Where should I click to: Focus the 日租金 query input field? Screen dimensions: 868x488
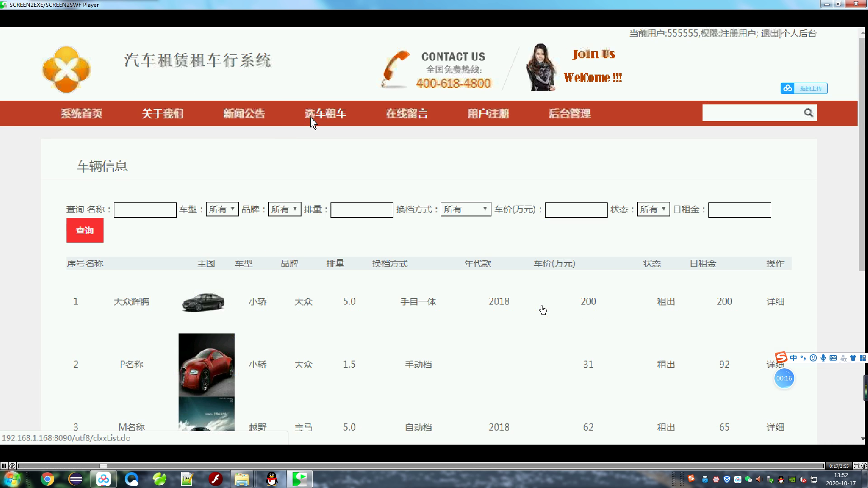(x=740, y=210)
